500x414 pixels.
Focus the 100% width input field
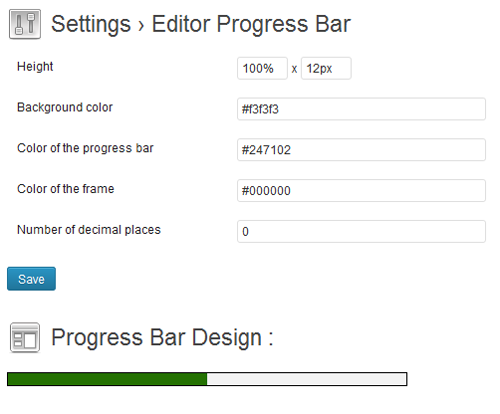(262, 68)
